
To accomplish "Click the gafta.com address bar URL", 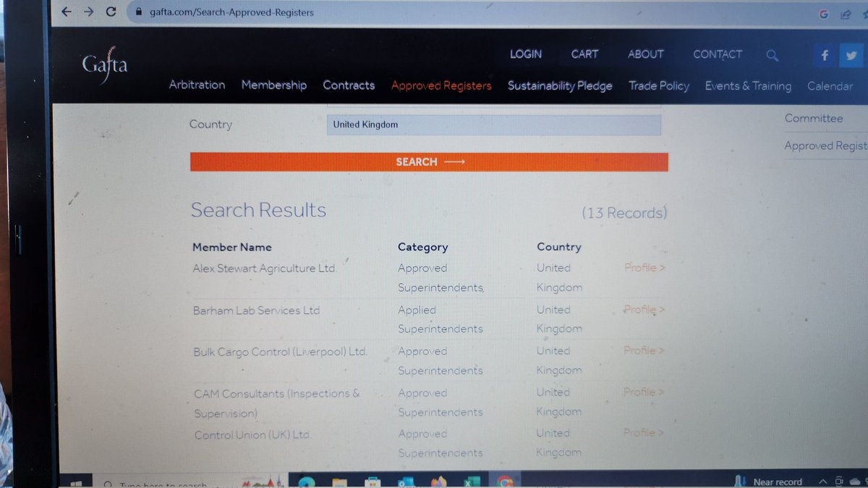I will click(231, 12).
